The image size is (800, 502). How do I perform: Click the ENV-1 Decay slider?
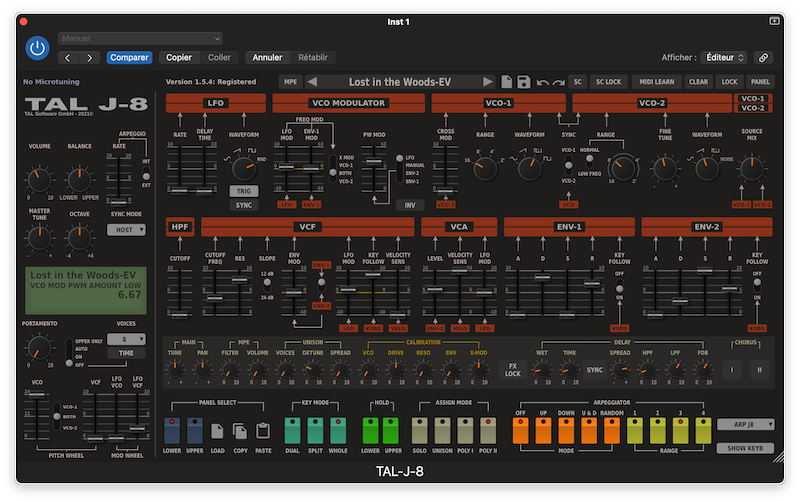[x=542, y=291]
